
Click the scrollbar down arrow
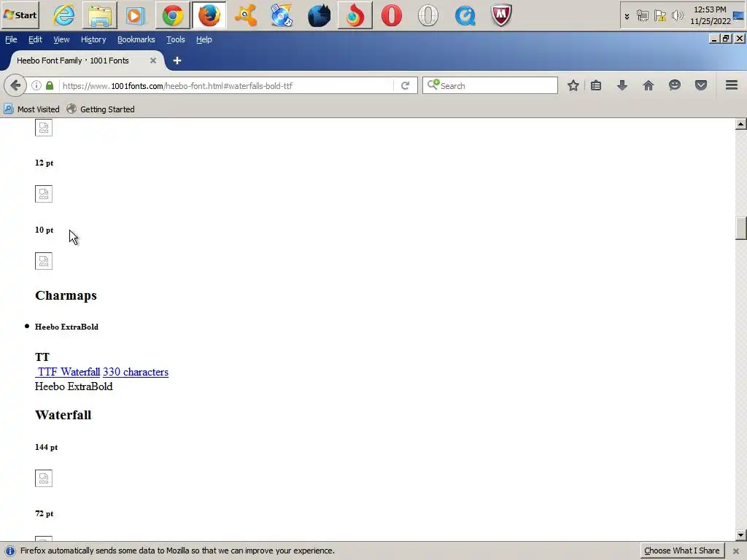741,535
